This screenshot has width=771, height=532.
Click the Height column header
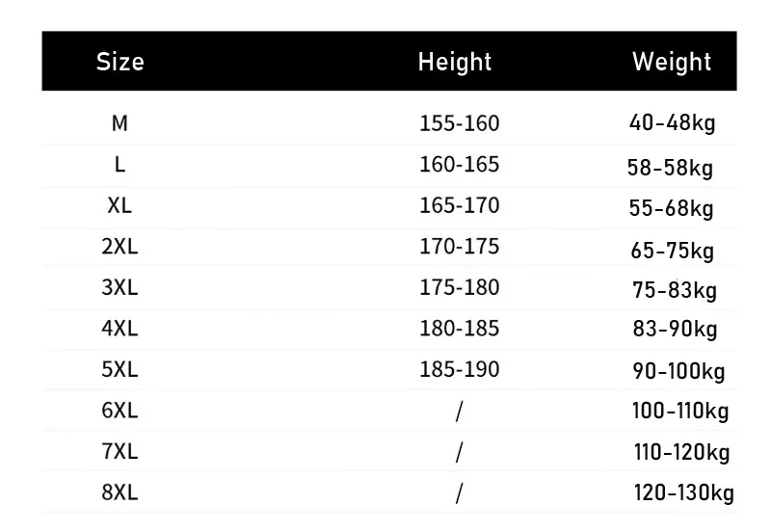[455, 62]
